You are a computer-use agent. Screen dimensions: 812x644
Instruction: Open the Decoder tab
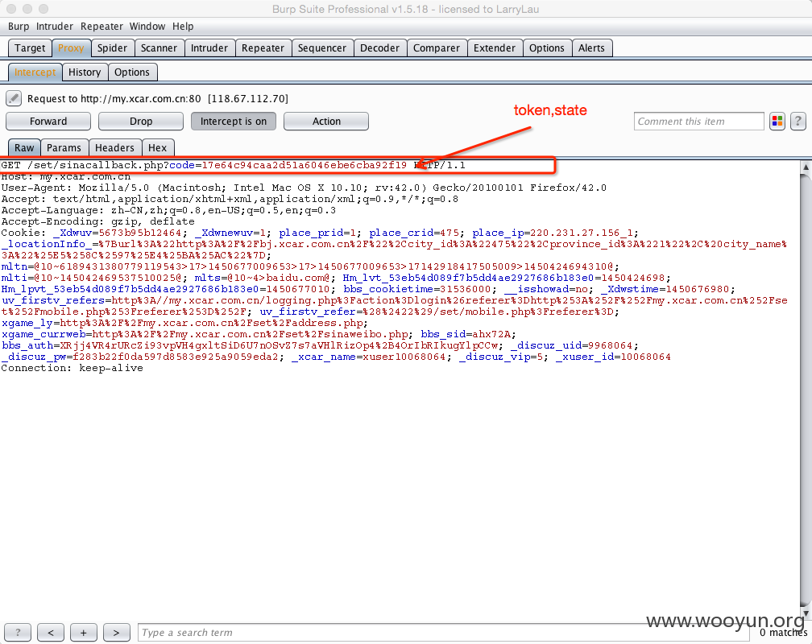coord(379,48)
